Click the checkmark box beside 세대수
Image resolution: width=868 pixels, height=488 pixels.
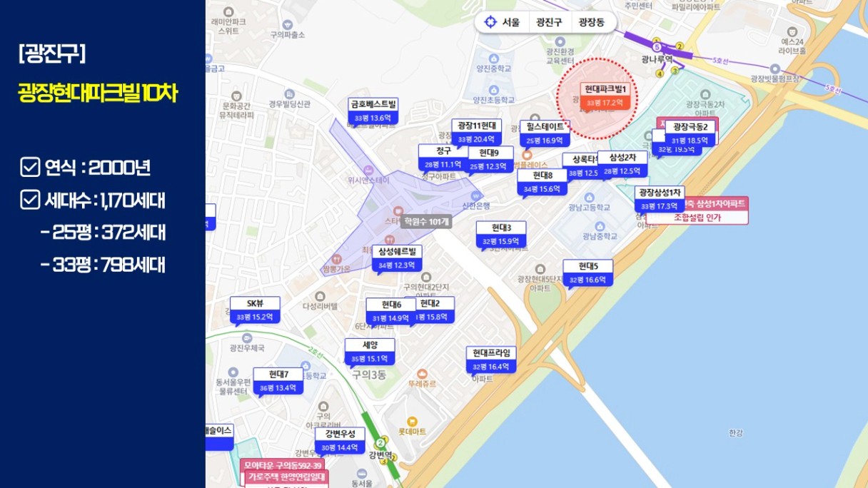pyautogui.click(x=30, y=200)
